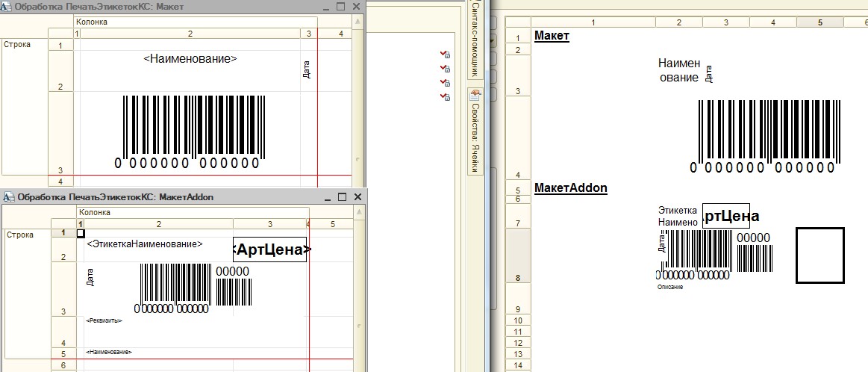The width and height of the screenshot is (868, 372).
Task: Select highlighted column 5 header in right spreadsheet
Action: click(819, 22)
